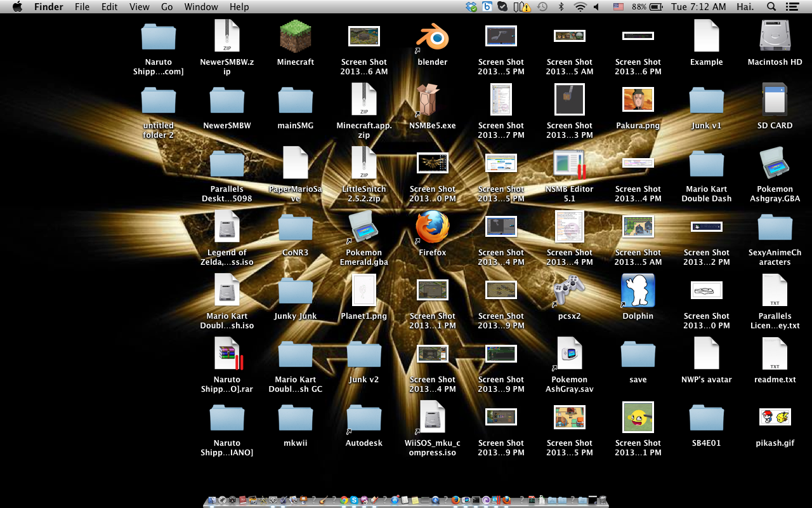Image resolution: width=812 pixels, height=508 pixels.
Task: Open the Go menu
Action: 167,7
